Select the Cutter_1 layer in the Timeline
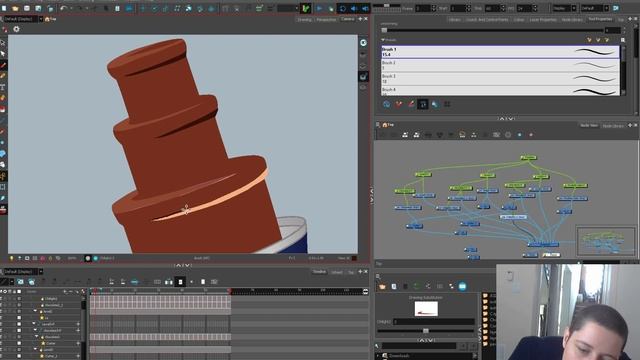 pyautogui.click(x=51, y=356)
